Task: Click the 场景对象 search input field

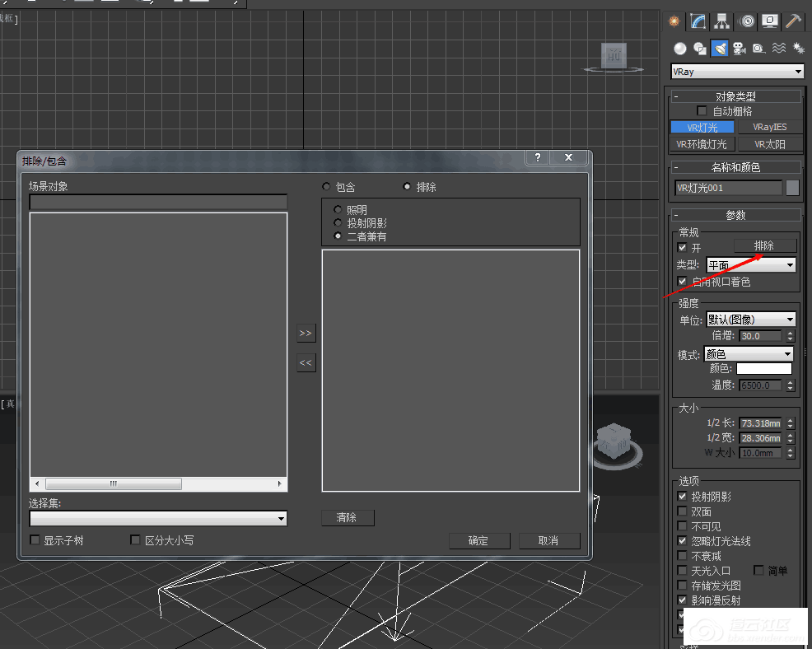Action: point(158,202)
